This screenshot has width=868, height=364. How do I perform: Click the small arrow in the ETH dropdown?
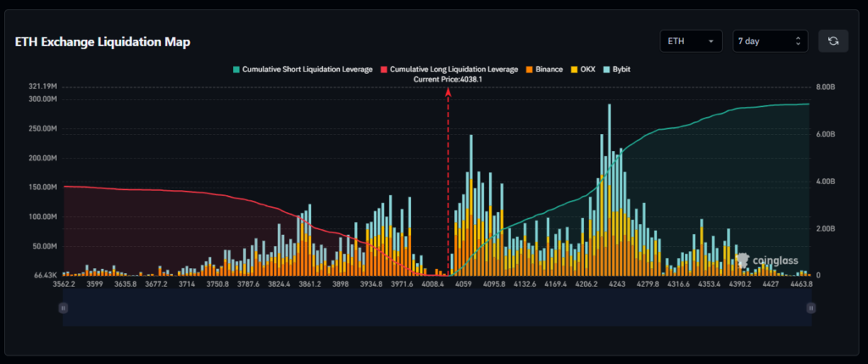711,42
